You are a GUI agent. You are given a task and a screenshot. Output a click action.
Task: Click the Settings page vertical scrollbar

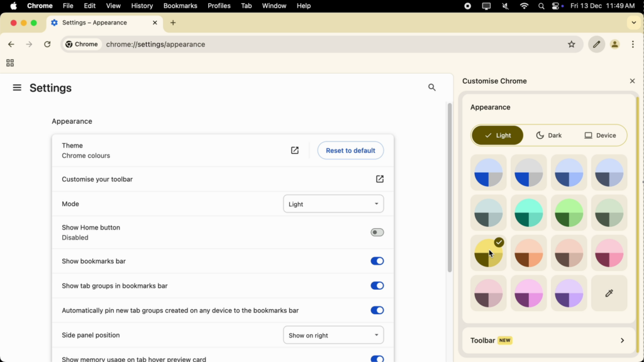(x=450, y=187)
